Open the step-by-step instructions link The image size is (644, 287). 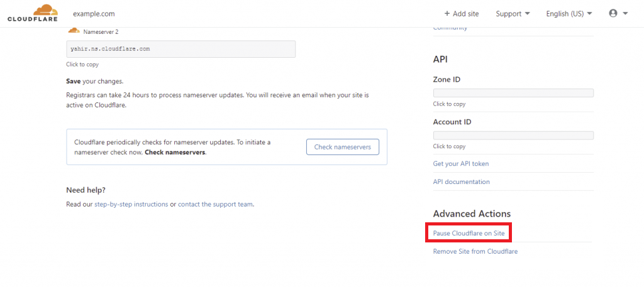[x=131, y=204]
